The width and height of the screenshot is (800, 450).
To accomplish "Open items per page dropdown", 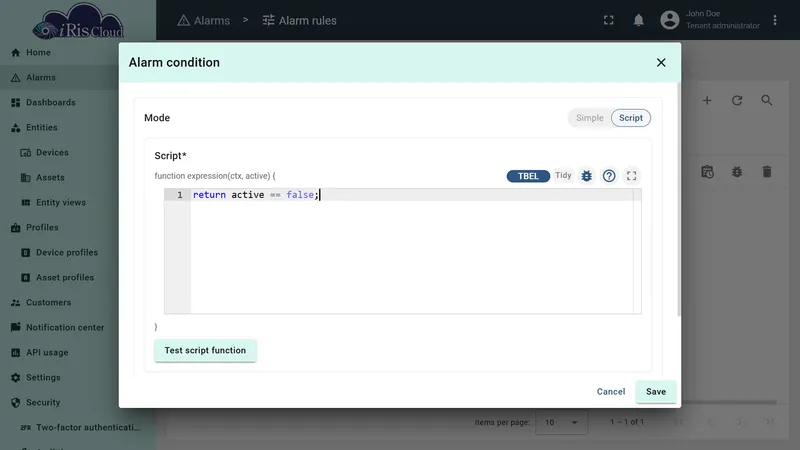I will (x=561, y=422).
